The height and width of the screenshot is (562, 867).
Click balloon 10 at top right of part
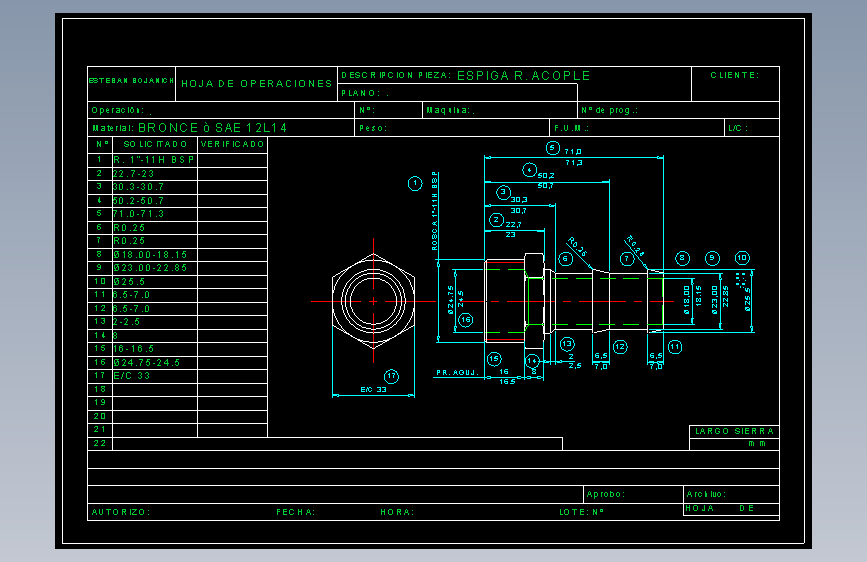742,258
